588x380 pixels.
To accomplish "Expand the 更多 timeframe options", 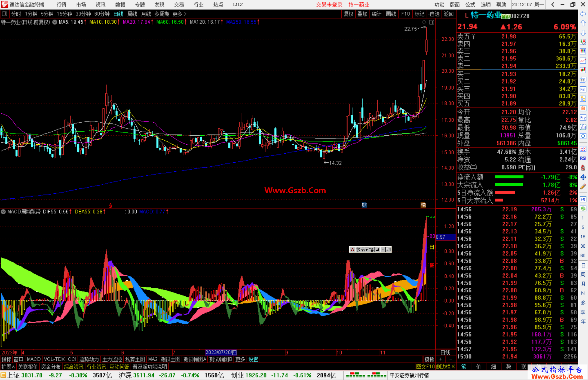I will 179,14.
